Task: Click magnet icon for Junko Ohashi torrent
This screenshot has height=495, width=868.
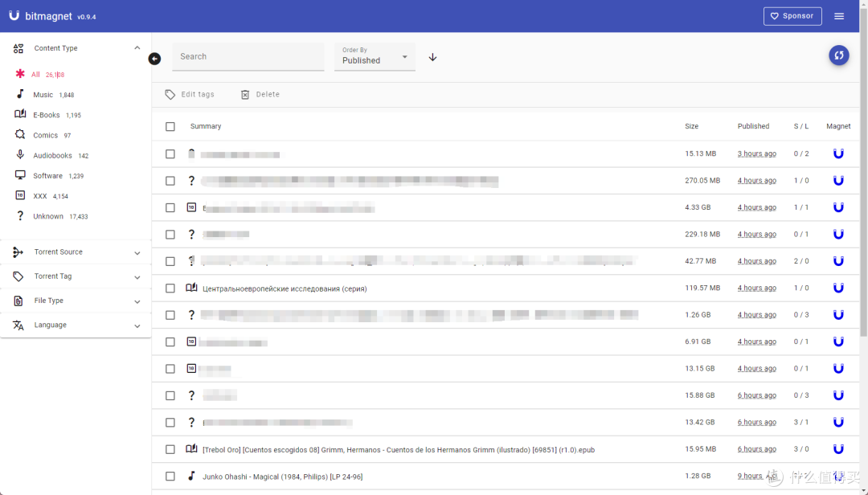Action: click(838, 476)
